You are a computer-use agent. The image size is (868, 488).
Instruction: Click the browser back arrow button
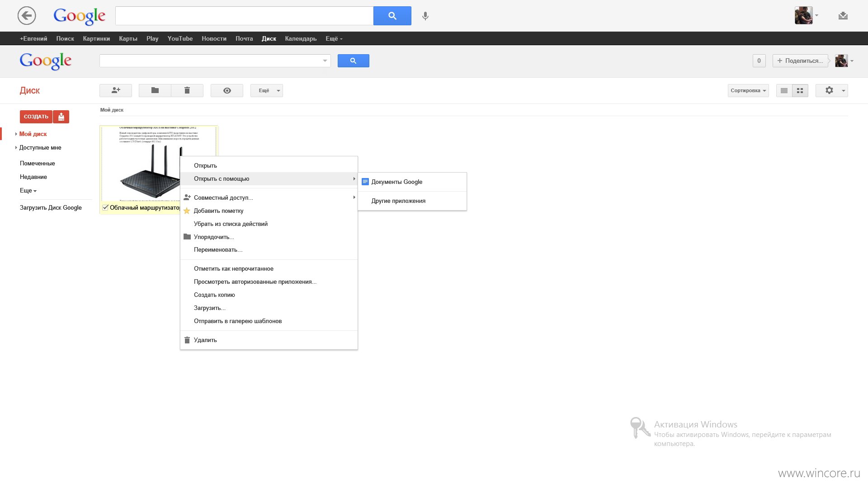coord(27,16)
